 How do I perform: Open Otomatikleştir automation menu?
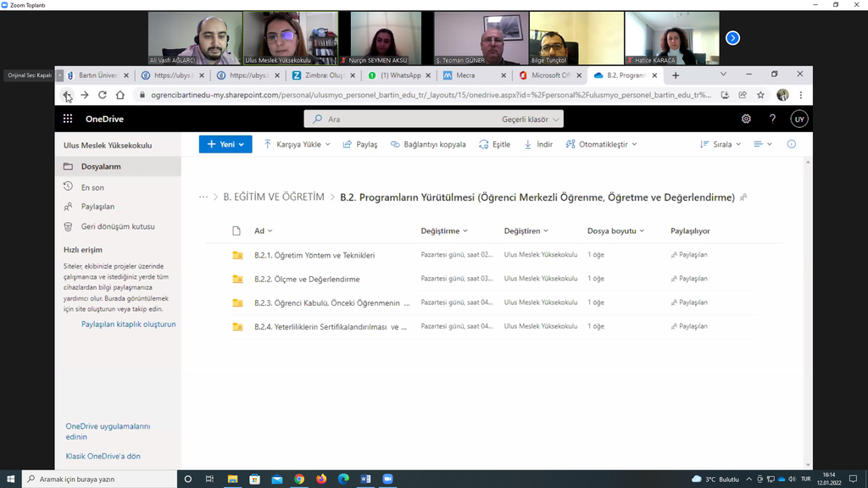tap(601, 145)
